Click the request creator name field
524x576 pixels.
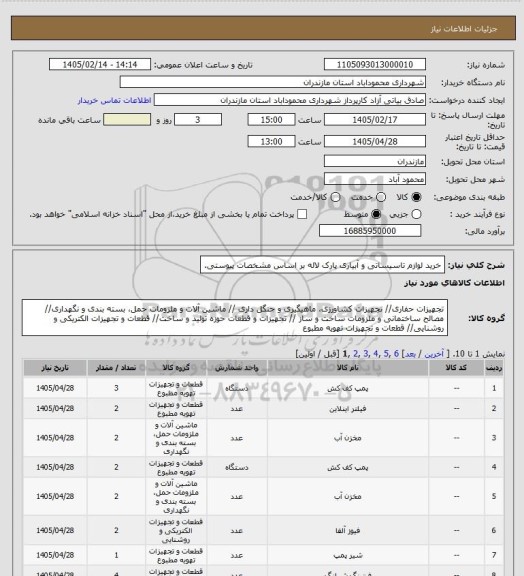coord(290,100)
